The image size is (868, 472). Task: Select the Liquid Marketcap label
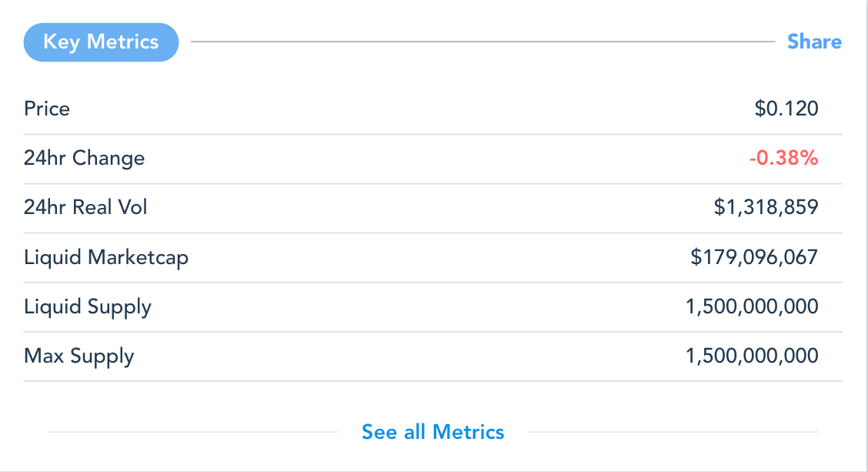tap(106, 258)
